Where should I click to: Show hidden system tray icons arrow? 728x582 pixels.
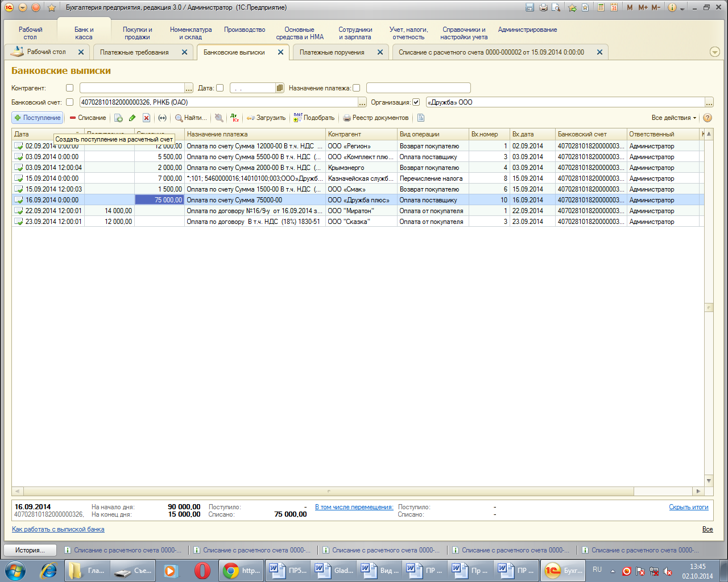(x=613, y=571)
